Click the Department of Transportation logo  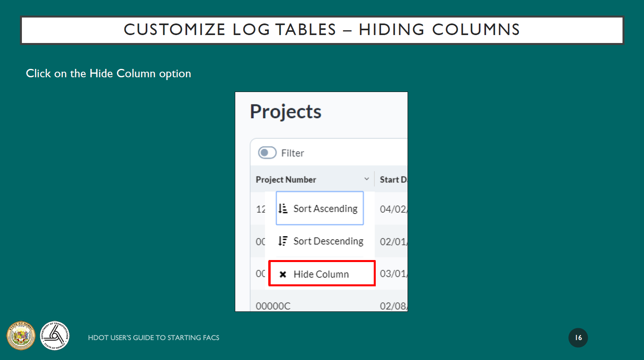click(x=55, y=336)
